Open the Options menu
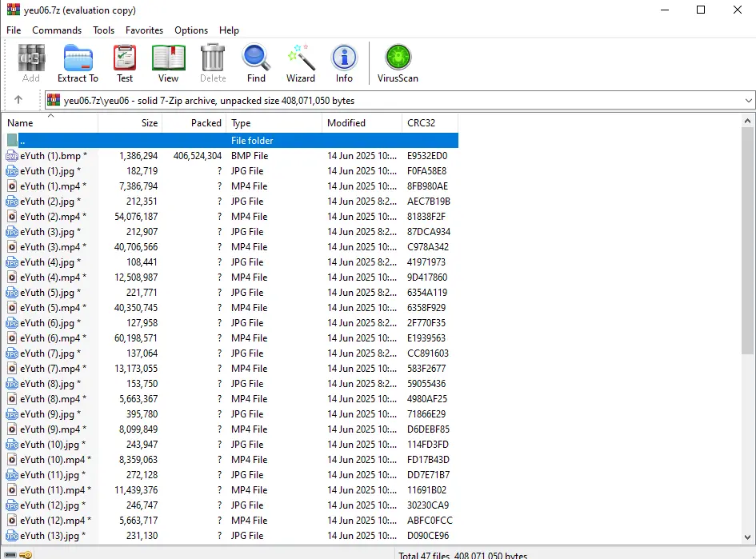This screenshot has height=559, width=756. [x=191, y=30]
